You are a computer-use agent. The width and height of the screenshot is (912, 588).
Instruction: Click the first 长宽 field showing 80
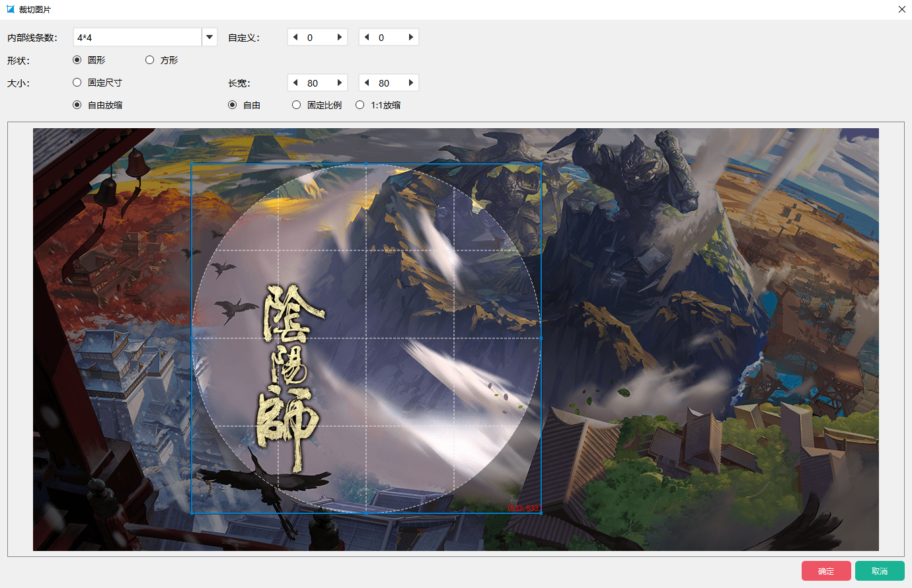point(317,83)
